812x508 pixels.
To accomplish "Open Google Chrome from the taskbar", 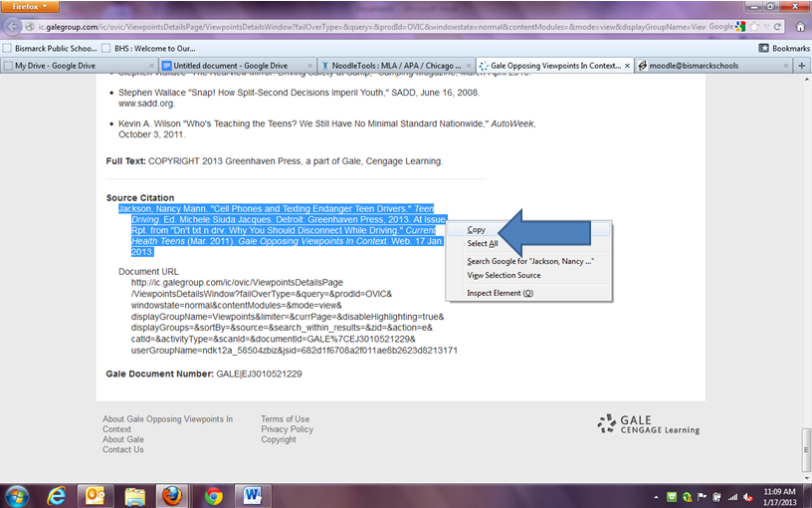I will (213, 496).
